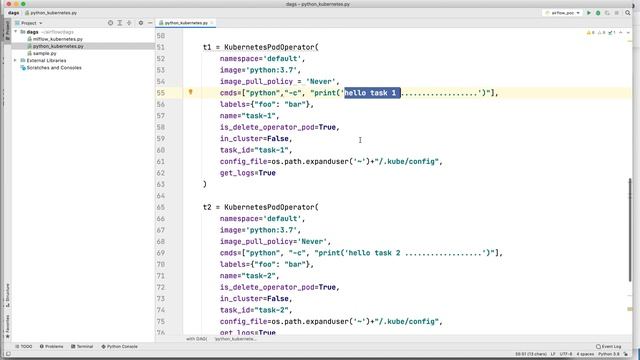
Task: Open Search Everywhere magnifier icon
Action: point(628,13)
